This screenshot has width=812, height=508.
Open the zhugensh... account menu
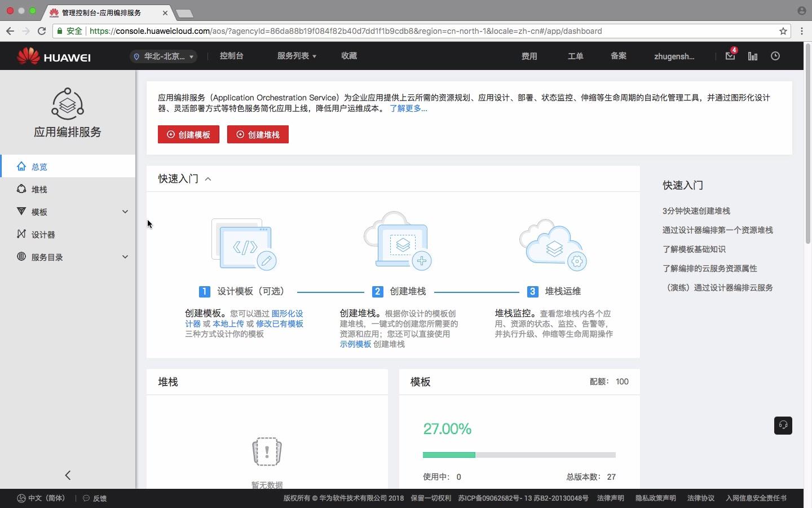pyautogui.click(x=674, y=56)
